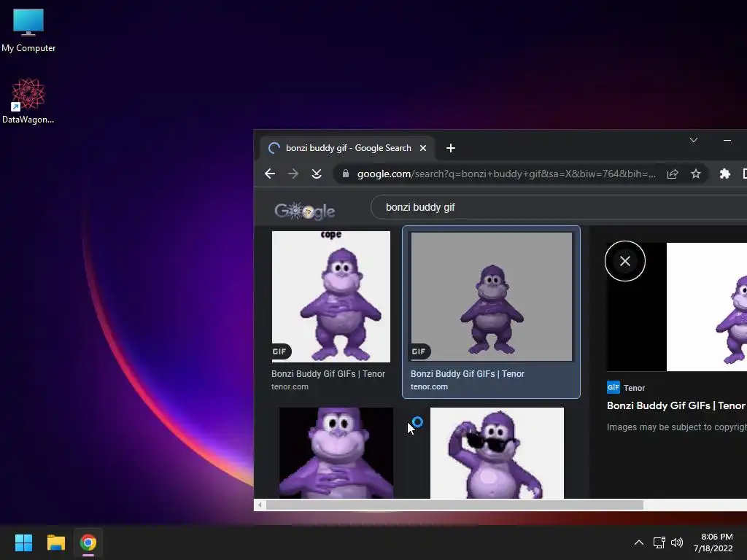Screen dimensions: 747x560
Task: Open the Tenor source name in preview
Action: pyautogui.click(x=634, y=388)
